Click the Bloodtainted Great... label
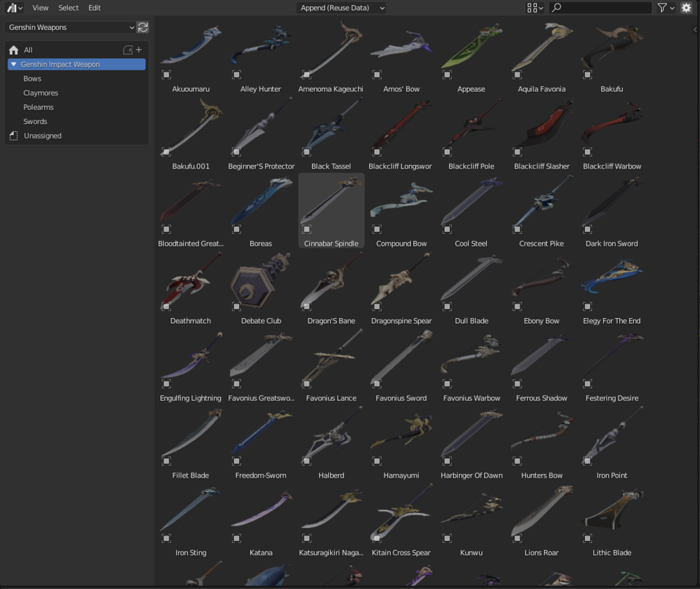This screenshot has height=589, width=700. pos(191,244)
